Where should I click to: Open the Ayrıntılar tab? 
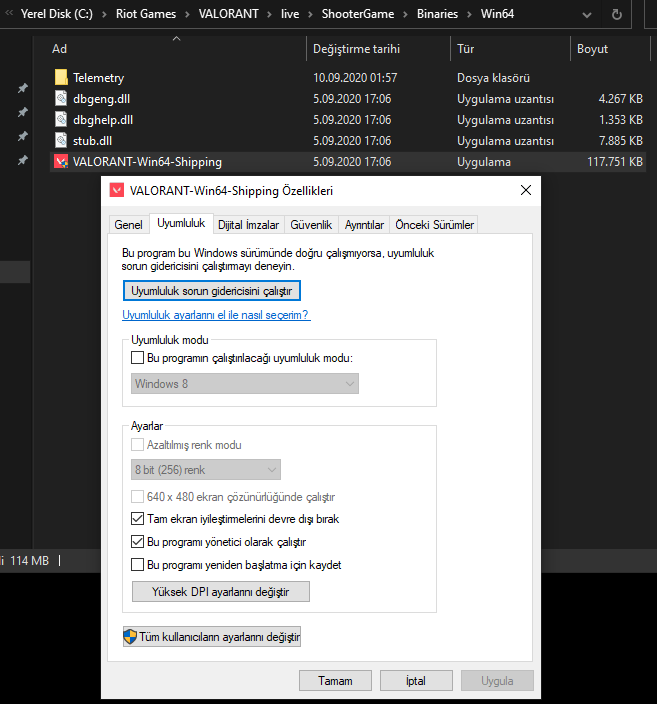coord(364,224)
